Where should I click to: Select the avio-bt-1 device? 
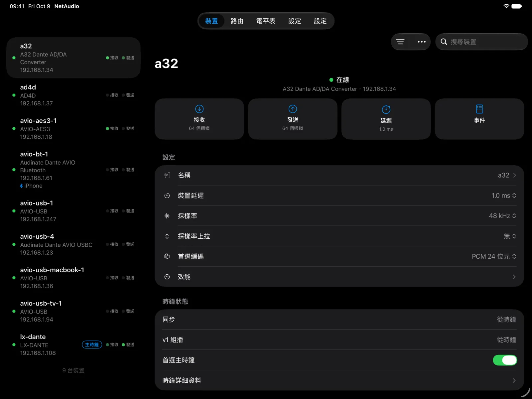coord(73,170)
